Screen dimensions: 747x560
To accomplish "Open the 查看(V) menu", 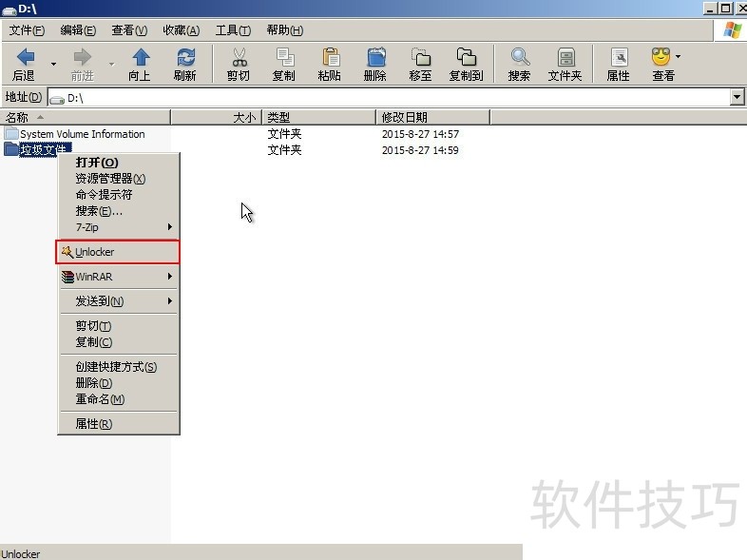I will tap(129, 30).
